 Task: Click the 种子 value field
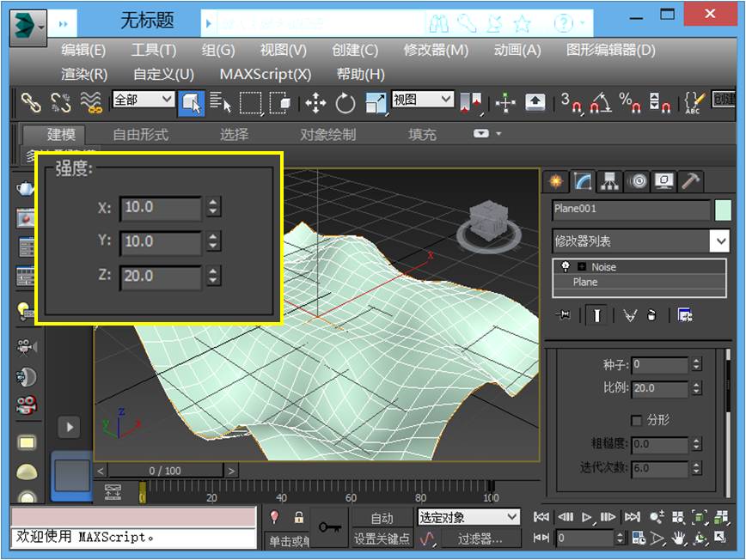point(659,365)
